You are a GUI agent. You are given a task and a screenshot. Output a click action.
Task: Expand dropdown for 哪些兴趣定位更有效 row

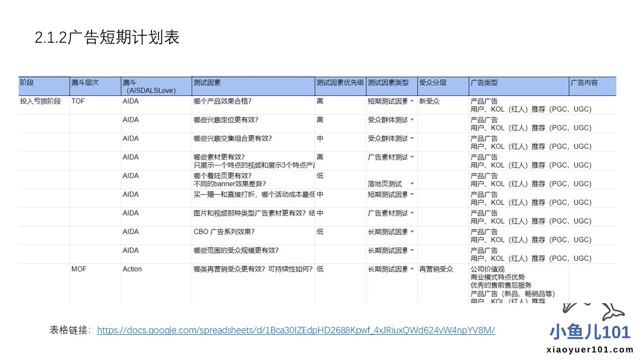pos(412,120)
